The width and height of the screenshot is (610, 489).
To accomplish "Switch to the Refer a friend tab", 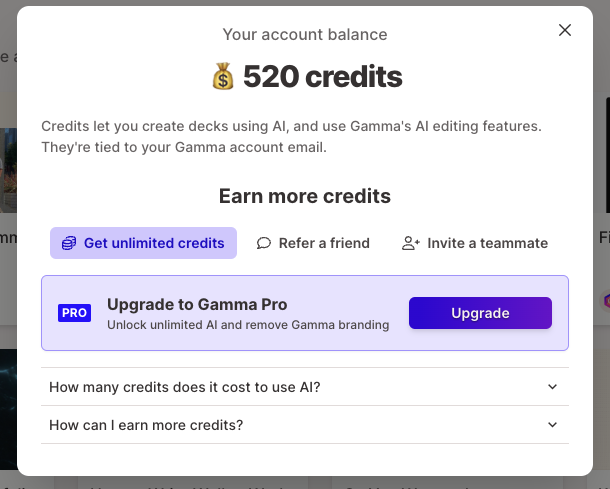I will coord(313,243).
